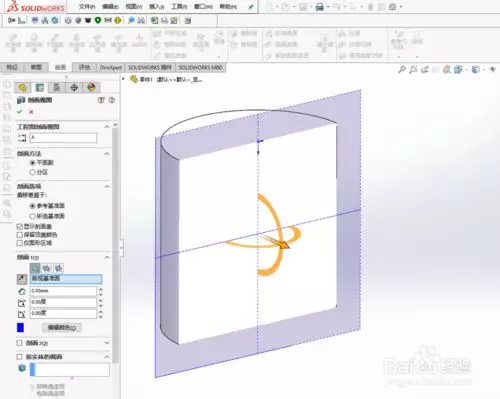
Task: Select the 参考基准面 radio button
Action: point(33,206)
